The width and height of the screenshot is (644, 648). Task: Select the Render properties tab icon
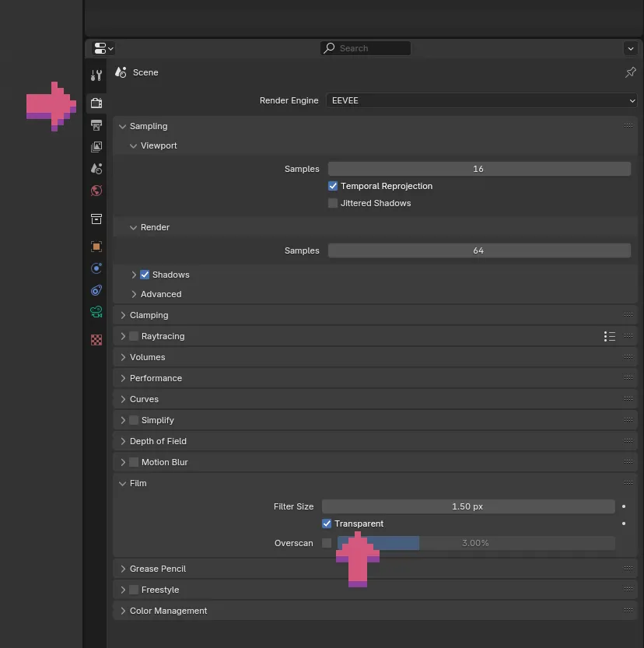(96, 103)
